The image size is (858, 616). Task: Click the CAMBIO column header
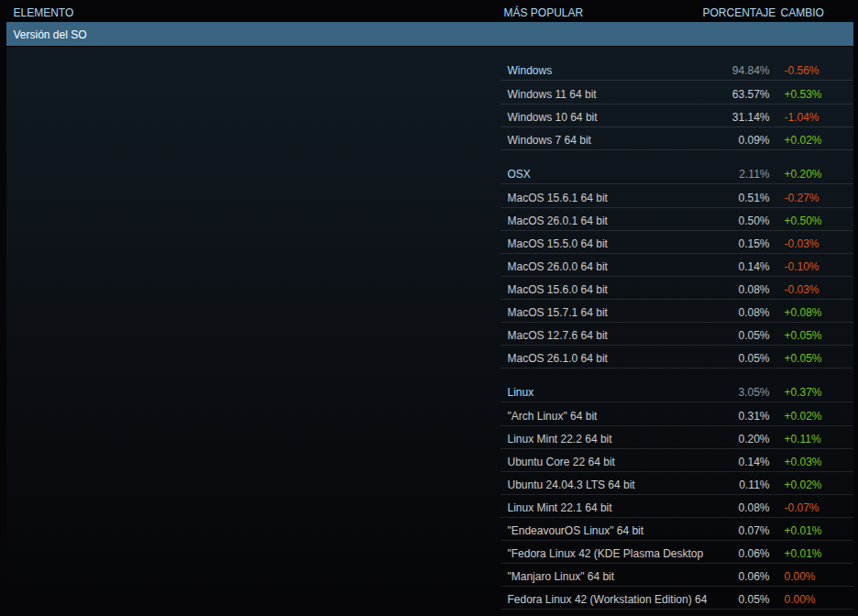[x=802, y=13]
